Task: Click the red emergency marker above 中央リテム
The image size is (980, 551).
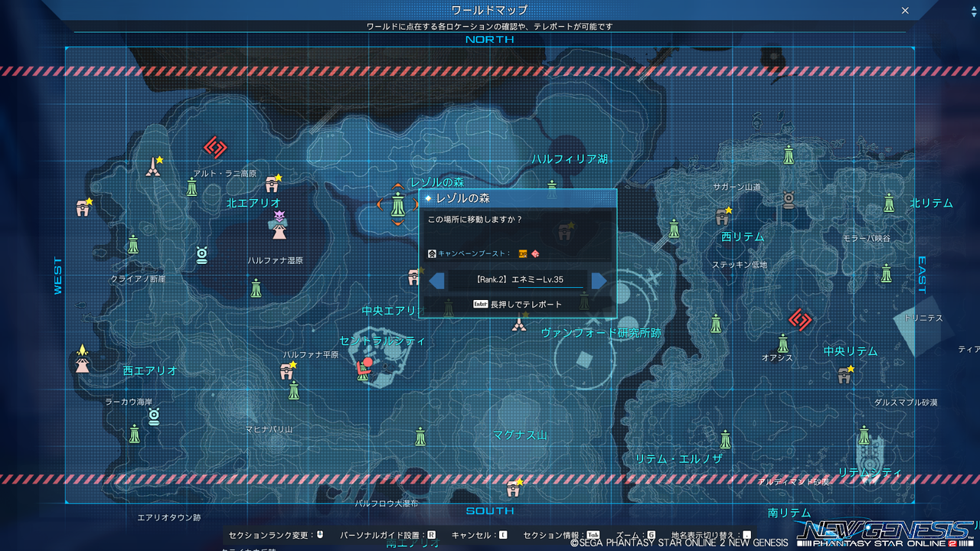Action: point(800,320)
